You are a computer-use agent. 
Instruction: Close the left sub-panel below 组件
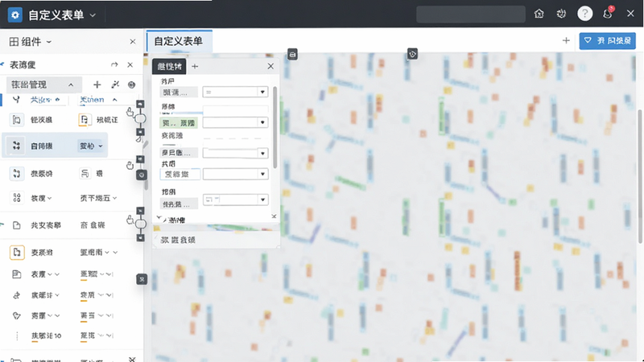130,65
